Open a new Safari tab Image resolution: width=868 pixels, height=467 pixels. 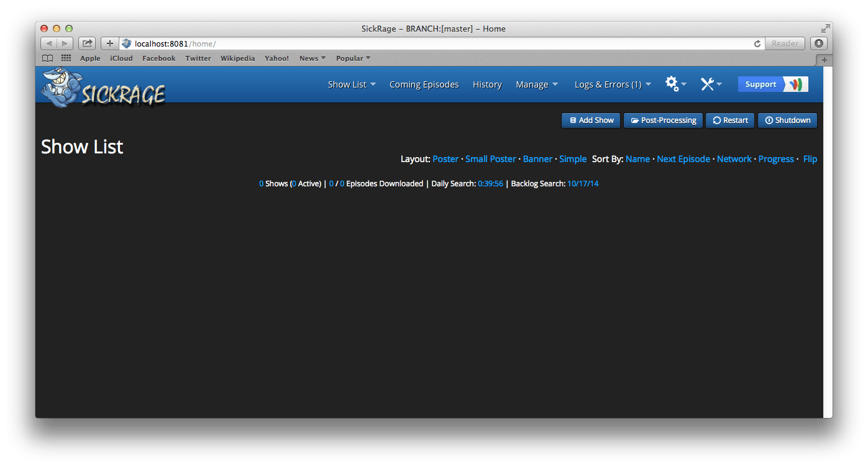824,60
